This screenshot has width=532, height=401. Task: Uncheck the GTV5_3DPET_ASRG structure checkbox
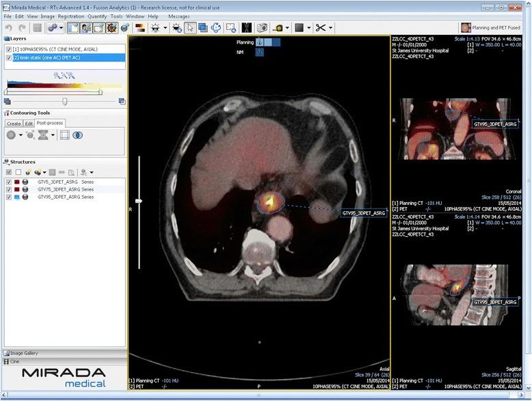9,182
